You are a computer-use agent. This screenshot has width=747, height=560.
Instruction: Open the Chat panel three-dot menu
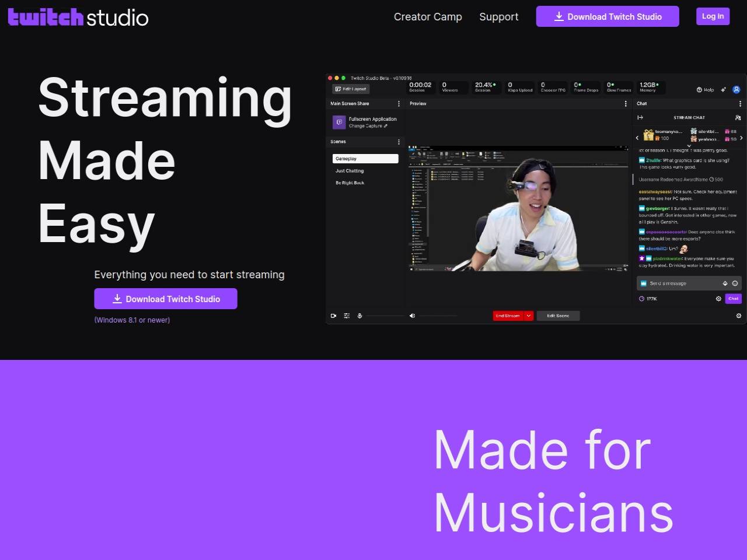740,104
